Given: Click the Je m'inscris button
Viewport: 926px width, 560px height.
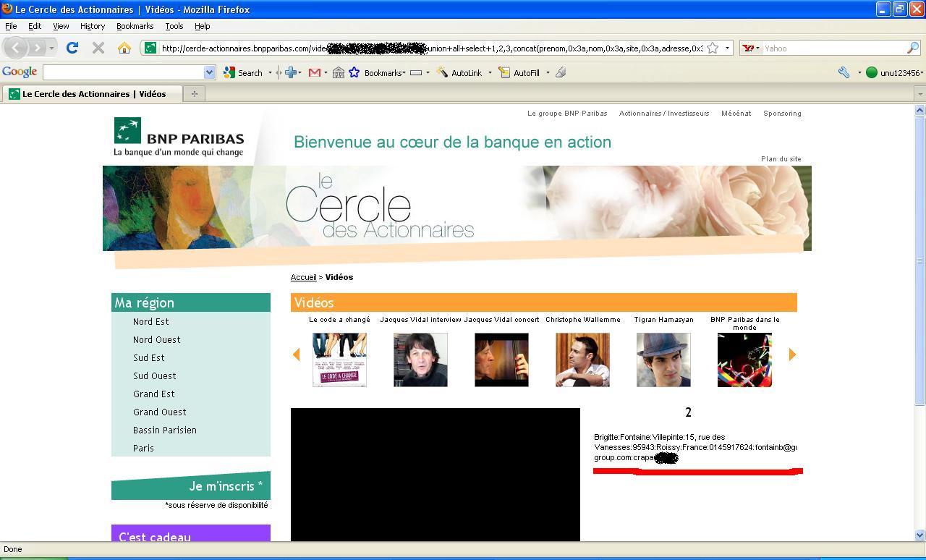Looking at the screenshot, I should (191, 486).
